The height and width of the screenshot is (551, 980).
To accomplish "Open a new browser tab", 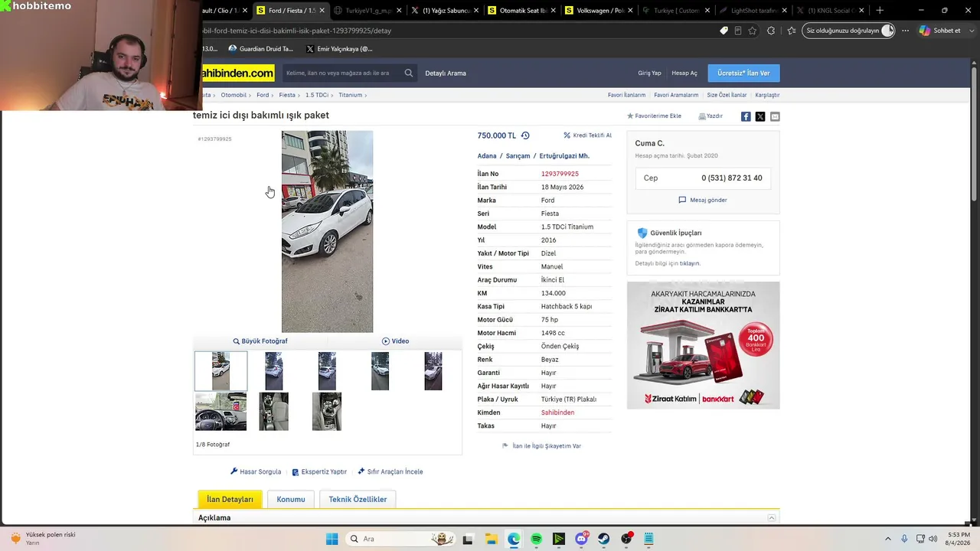I will click(x=880, y=11).
